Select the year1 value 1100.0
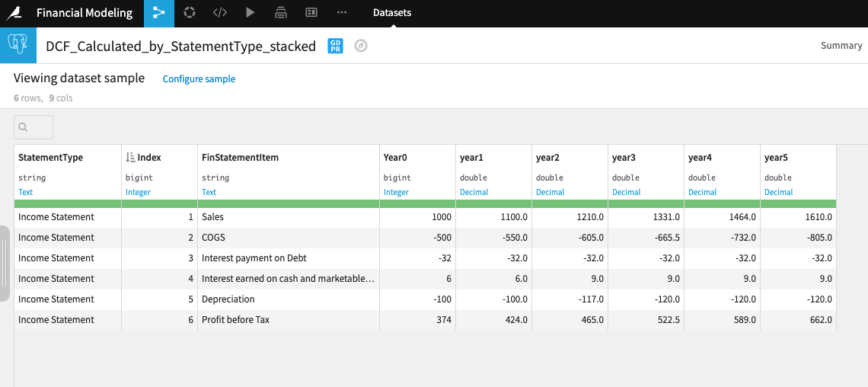868x387 pixels. (494, 217)
